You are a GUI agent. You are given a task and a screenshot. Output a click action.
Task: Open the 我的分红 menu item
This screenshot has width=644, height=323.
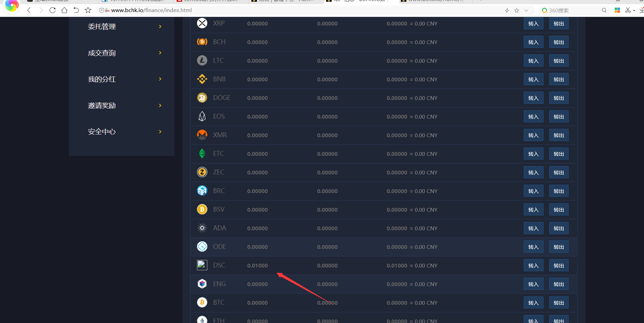click(102, 79)
